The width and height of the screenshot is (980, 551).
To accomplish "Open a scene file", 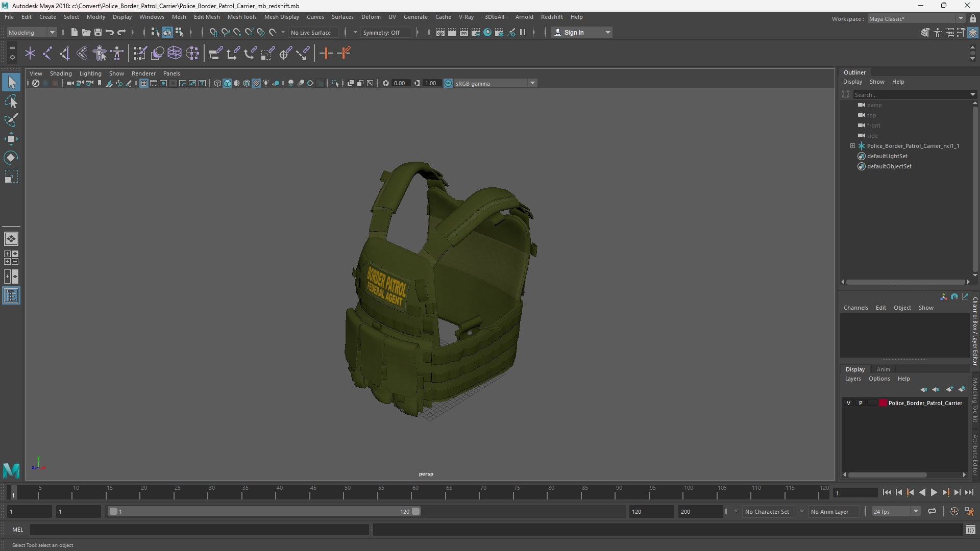I will click(86, 33).
